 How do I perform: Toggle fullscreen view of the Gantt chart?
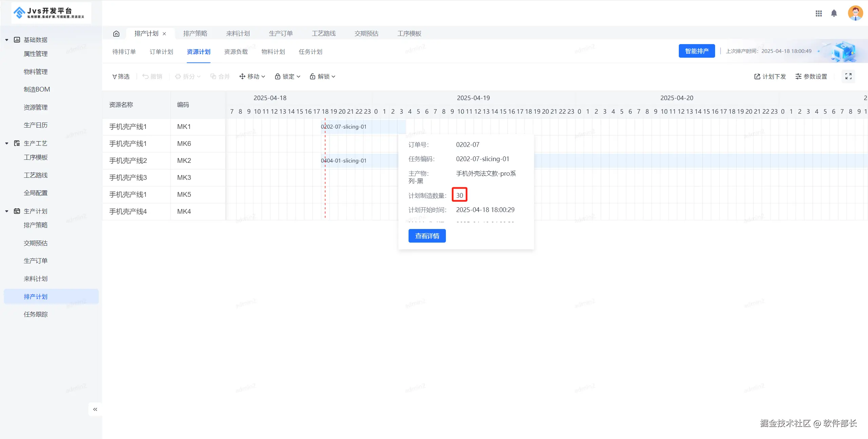tap(848, 76)
